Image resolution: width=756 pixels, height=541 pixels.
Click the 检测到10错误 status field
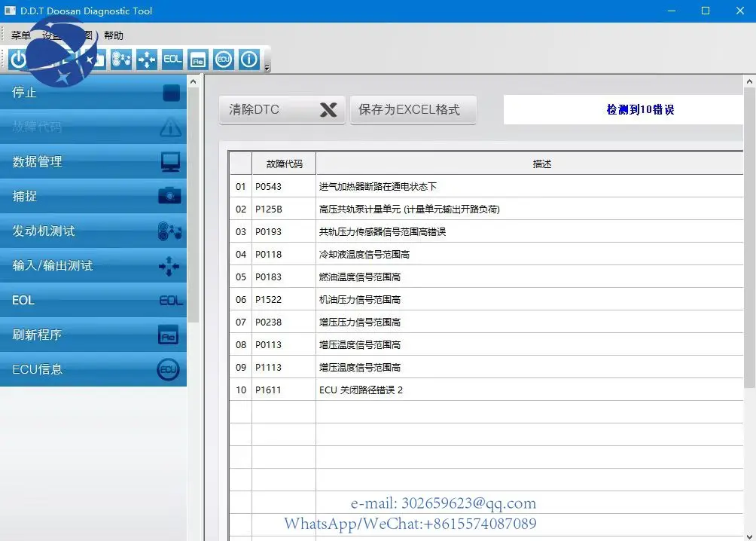(623, 109)
